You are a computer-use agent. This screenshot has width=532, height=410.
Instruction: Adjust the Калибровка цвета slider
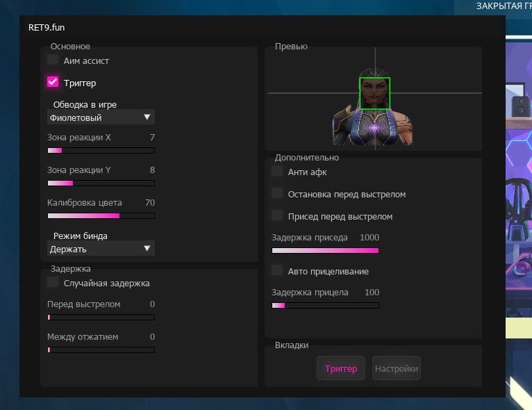(x=101, y=216)
